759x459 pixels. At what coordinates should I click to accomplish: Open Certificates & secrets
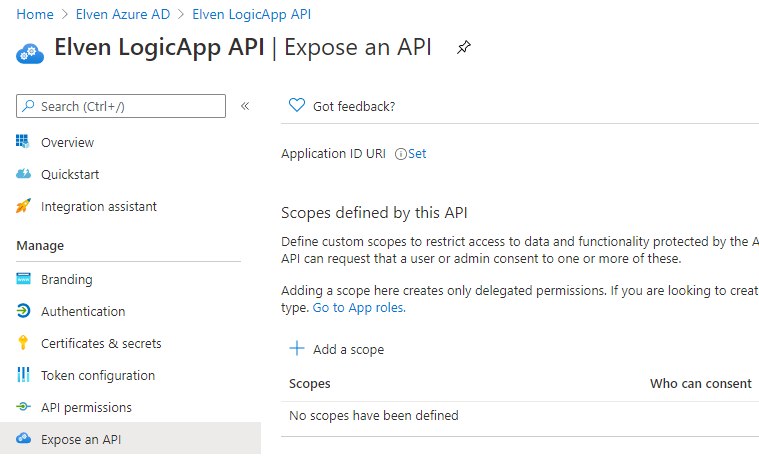(x=101, y=344)
